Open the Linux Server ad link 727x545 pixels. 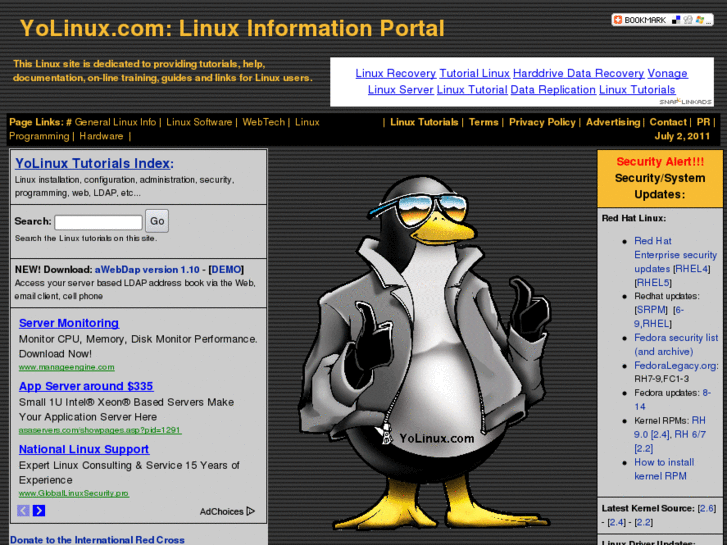tap(401, 90)
